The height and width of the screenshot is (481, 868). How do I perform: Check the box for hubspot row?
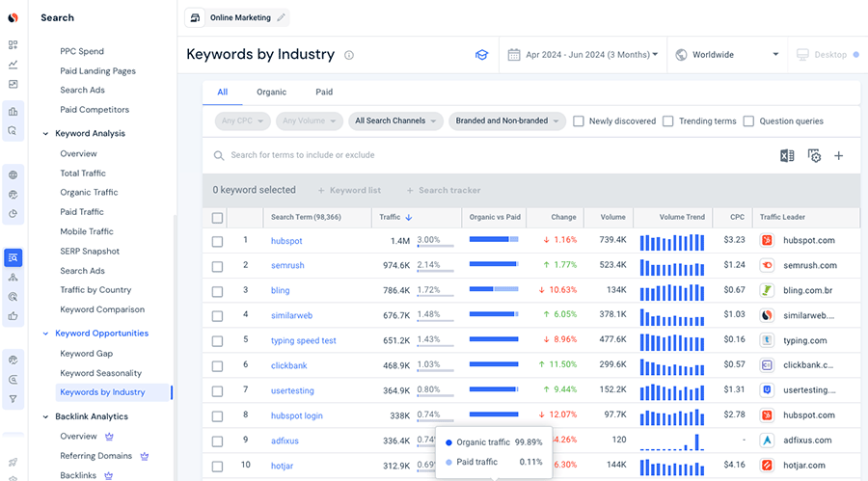tap(218, 242)
